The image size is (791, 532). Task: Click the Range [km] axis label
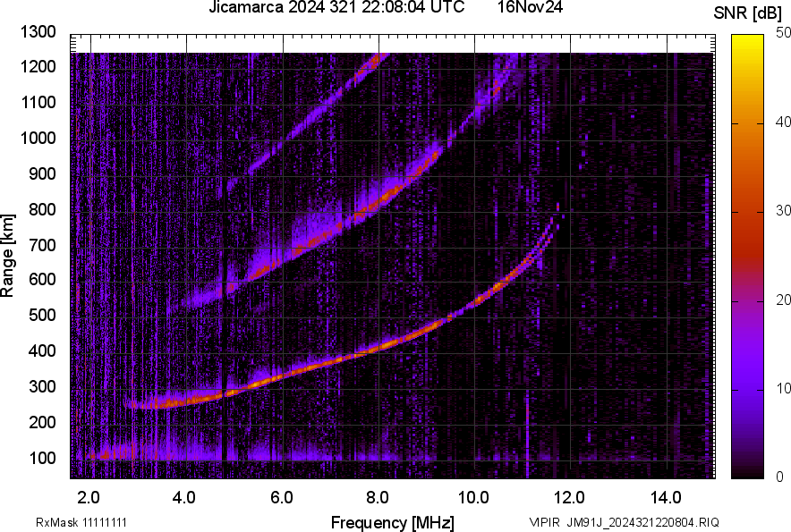coord(7,256)
